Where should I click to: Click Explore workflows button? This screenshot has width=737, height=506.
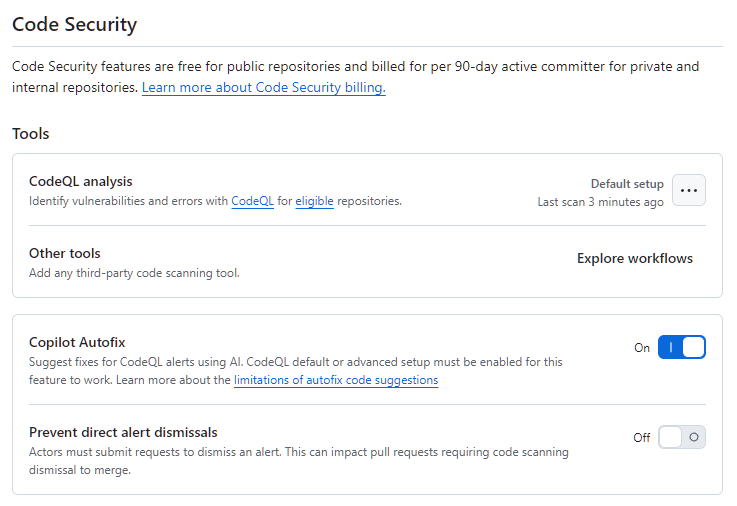point(635,258)
